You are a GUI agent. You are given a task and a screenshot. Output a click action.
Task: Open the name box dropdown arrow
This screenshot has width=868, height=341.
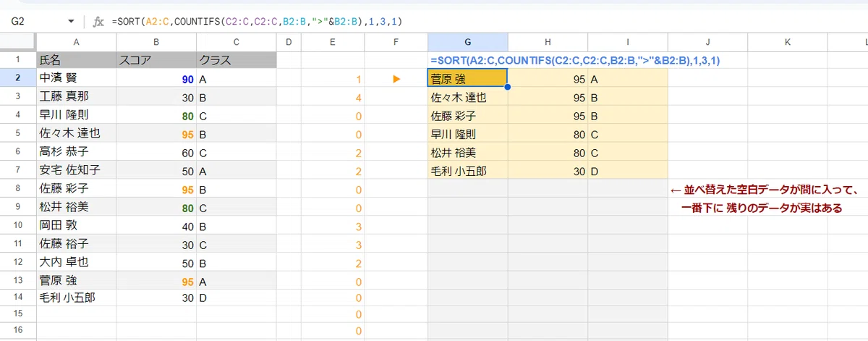coord(70,22)
